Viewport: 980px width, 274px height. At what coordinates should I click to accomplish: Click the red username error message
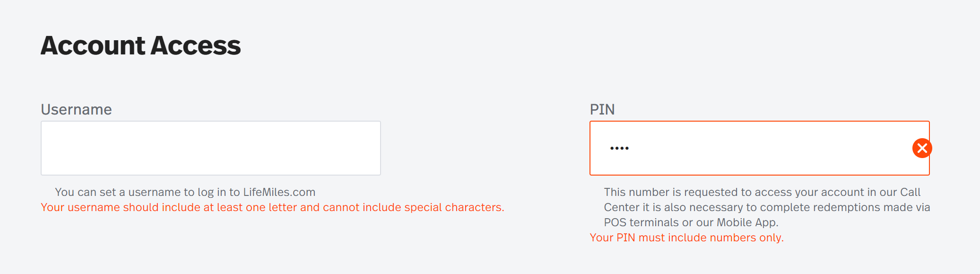273,207
